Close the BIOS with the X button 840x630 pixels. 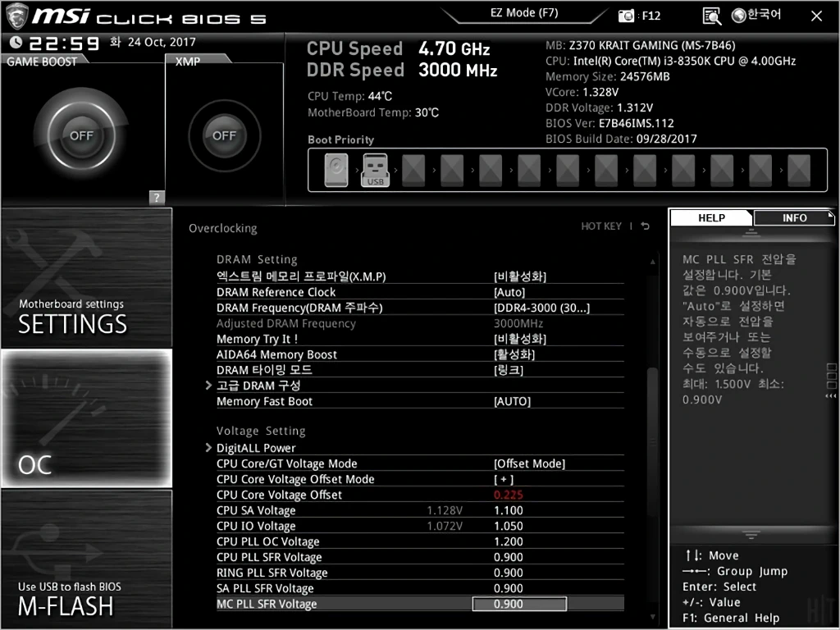point(816,16)
